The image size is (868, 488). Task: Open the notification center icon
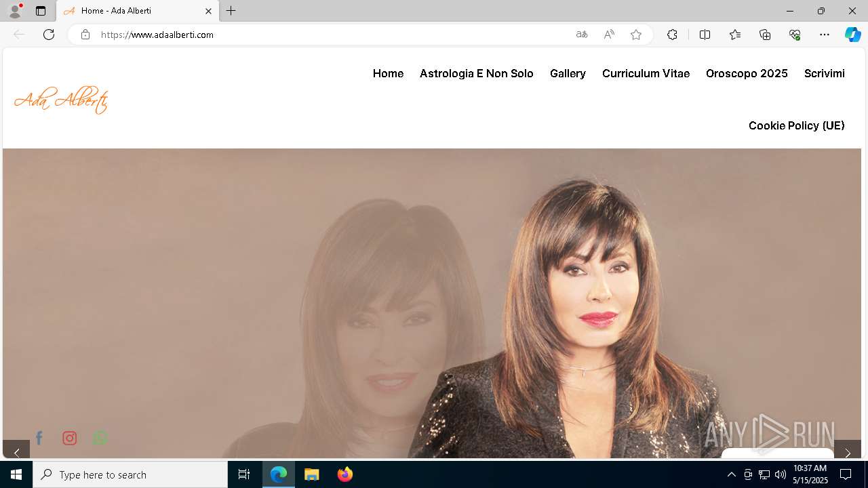pyautogui.click(x=846, y=474)
